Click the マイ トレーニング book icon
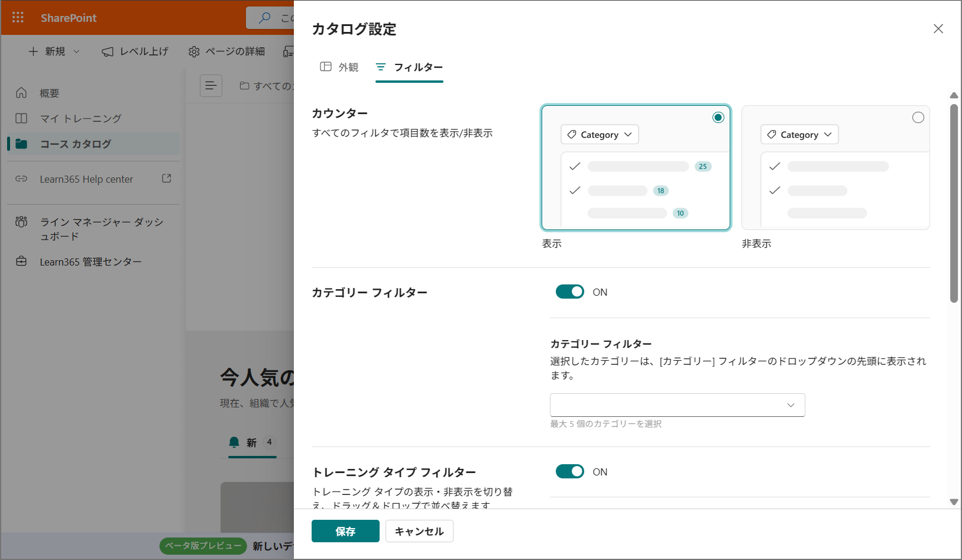The image size is (962, 560). [21, 118]
